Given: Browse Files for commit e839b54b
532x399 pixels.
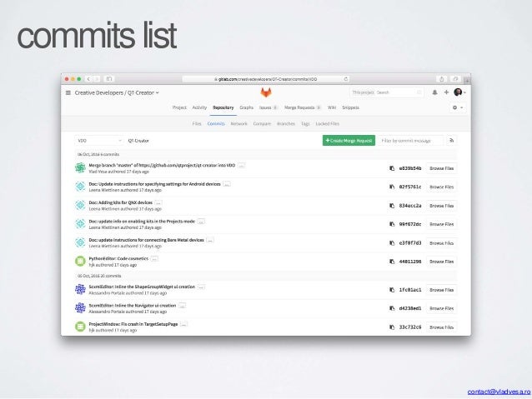Looking at the screenshot, I should (x=441, y=168).
